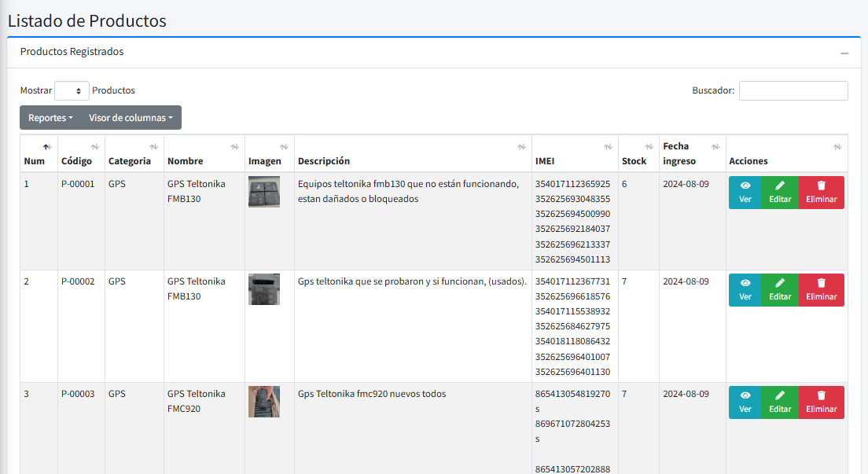Open Ver button for GPS Teltonika FMC920

[745, 402]
